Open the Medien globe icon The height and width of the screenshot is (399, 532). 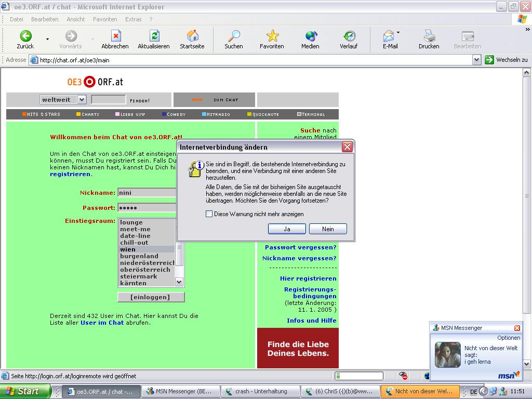click(x=310, y=39)
